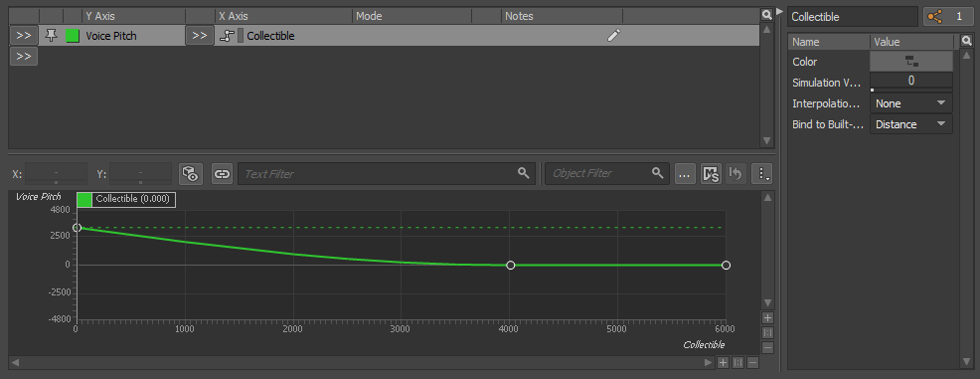Open the Color property picker button
980x379 pixels.
click(911, 62)
